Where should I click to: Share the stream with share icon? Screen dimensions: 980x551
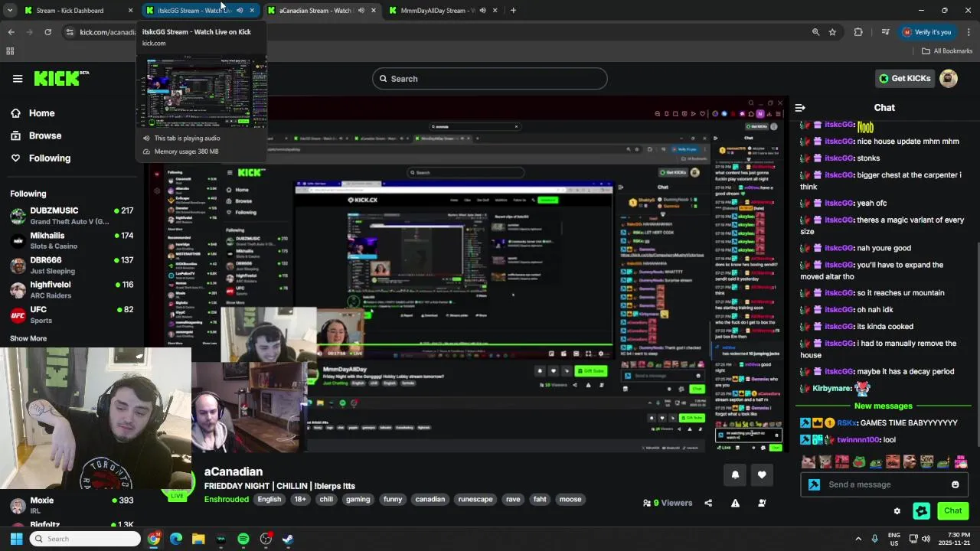pyautogui.click(x=708, y=503)
